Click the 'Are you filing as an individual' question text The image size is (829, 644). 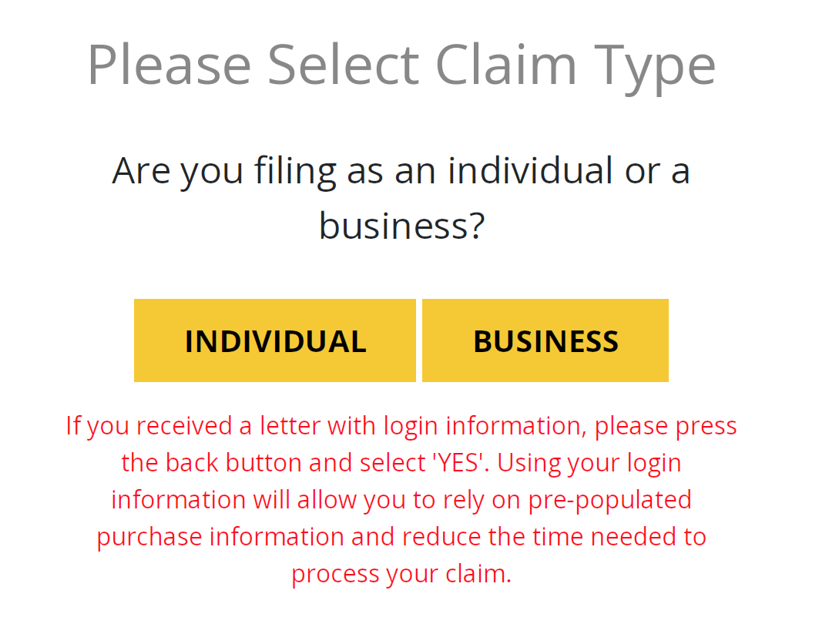tap(401, 198)
